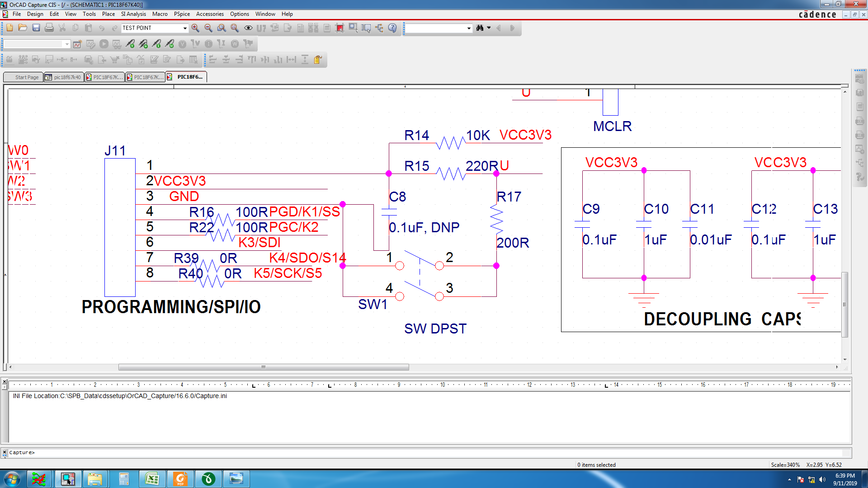Open the PSpice menu
Image resolution: width=868 pixels, height=488 pixels.
tap(182, 14)
